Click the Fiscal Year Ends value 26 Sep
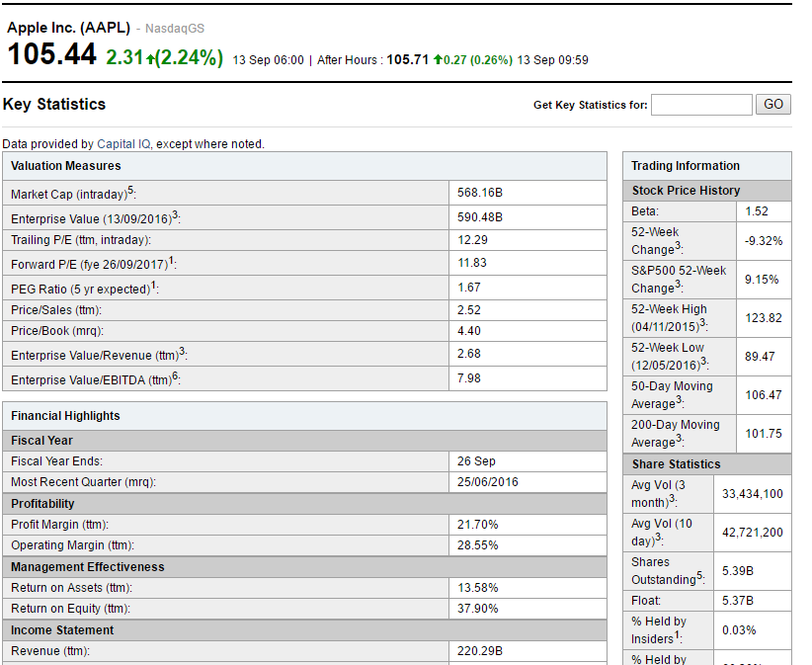Screen dimensions: 812x665 tap(476, 461)
